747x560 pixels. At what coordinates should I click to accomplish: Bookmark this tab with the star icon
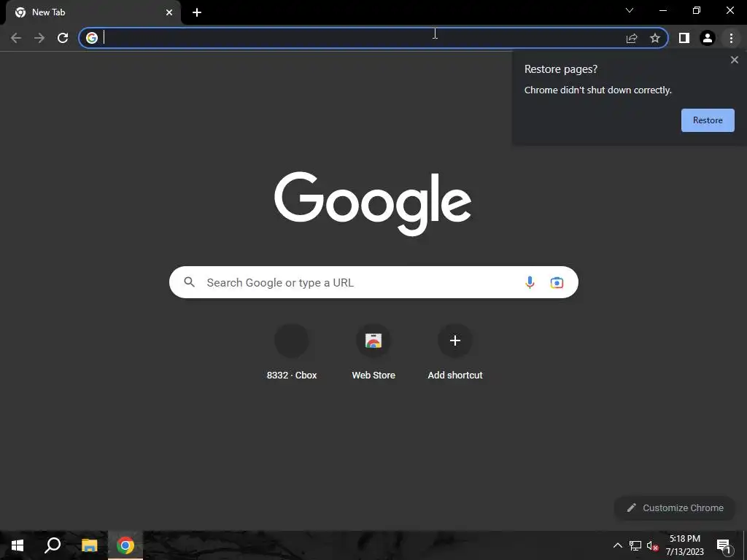pyautogui.click(x=655, y=38)
